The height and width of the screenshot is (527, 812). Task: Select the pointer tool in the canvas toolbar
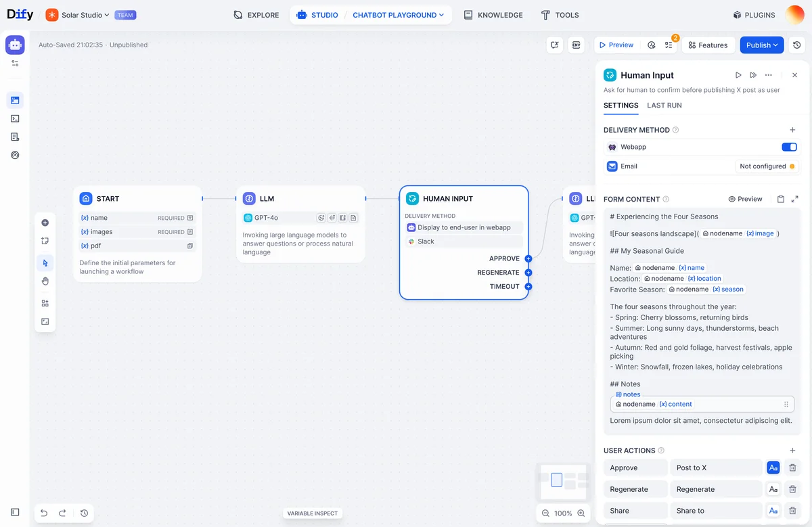coord(45,262)
